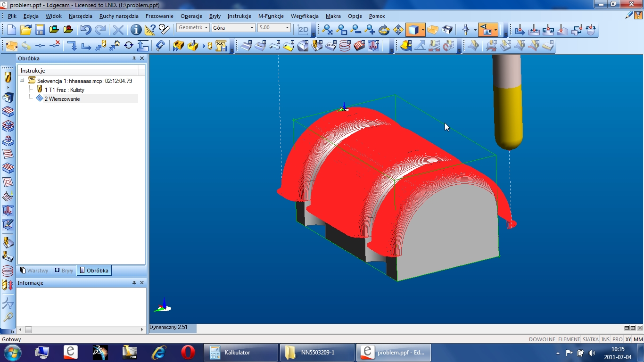Image resolution: width=644 pixels, height=362 pixels.
Task: Open the Ruchy narzędzia menu
Action: pos(119,16)
